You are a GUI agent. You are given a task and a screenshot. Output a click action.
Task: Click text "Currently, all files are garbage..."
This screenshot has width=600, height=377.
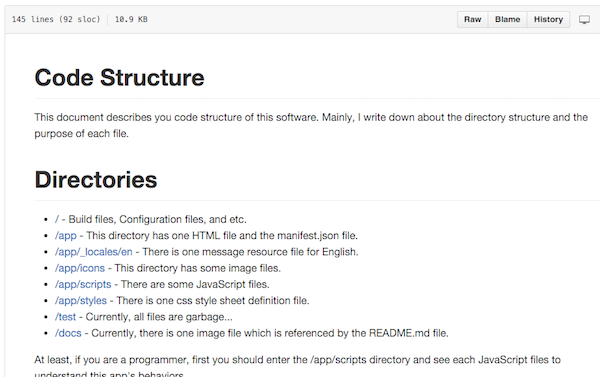click(x=159, y=317)
